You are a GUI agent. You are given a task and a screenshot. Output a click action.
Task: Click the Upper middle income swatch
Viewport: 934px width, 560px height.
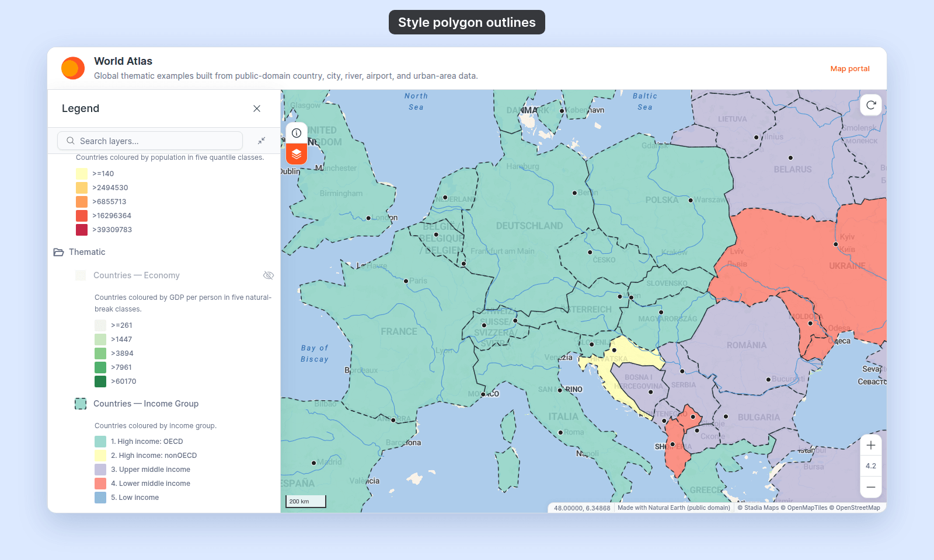(x=100, y=470)
